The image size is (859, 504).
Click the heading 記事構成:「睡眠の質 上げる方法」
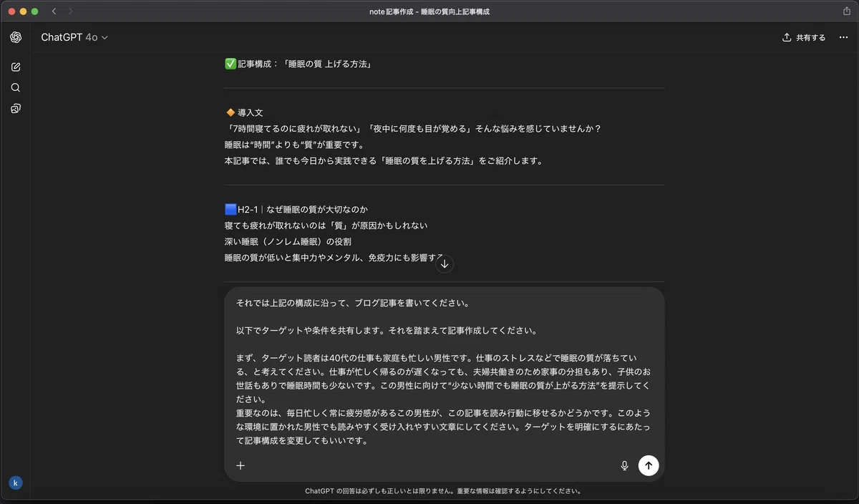tap(304, 64)
